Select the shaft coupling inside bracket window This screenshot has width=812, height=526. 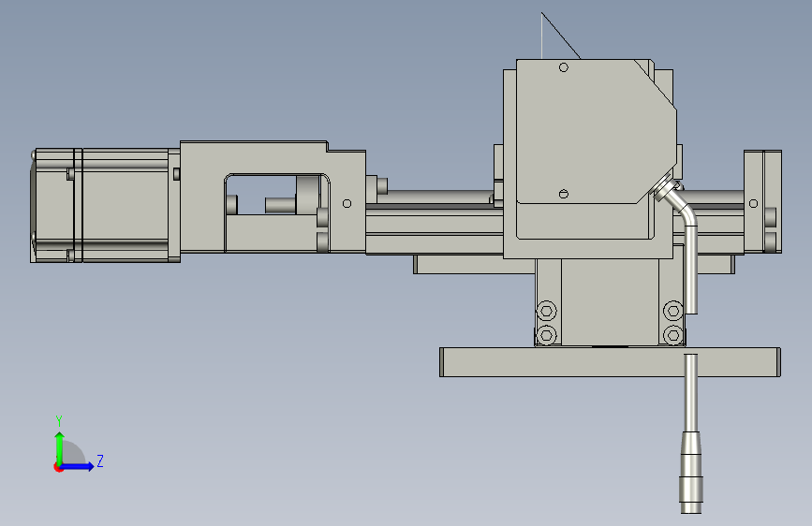(307, 194)
